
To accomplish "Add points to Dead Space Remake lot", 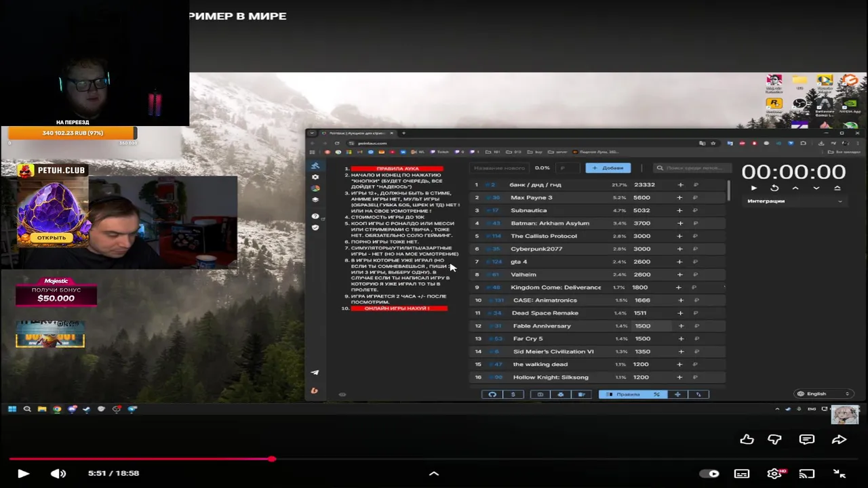I will [679, 313].
